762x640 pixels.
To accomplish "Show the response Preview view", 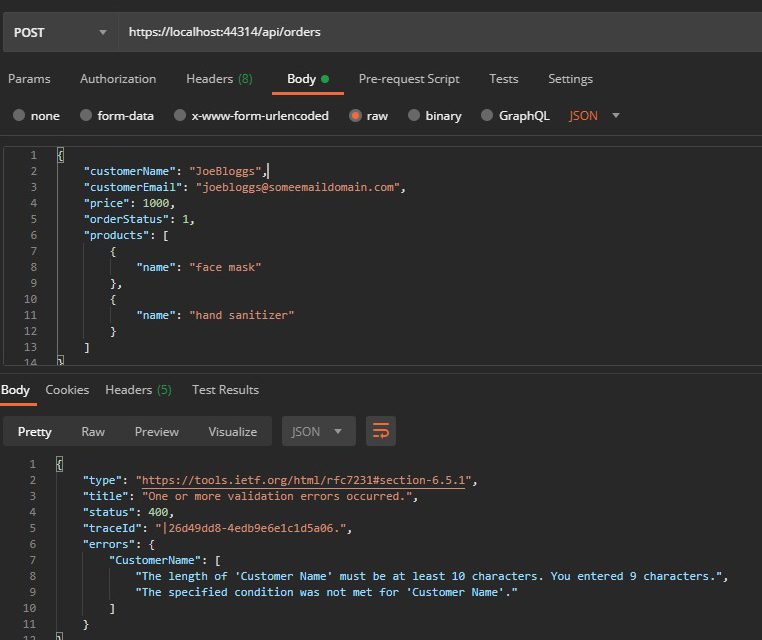I will pos(157,431).
